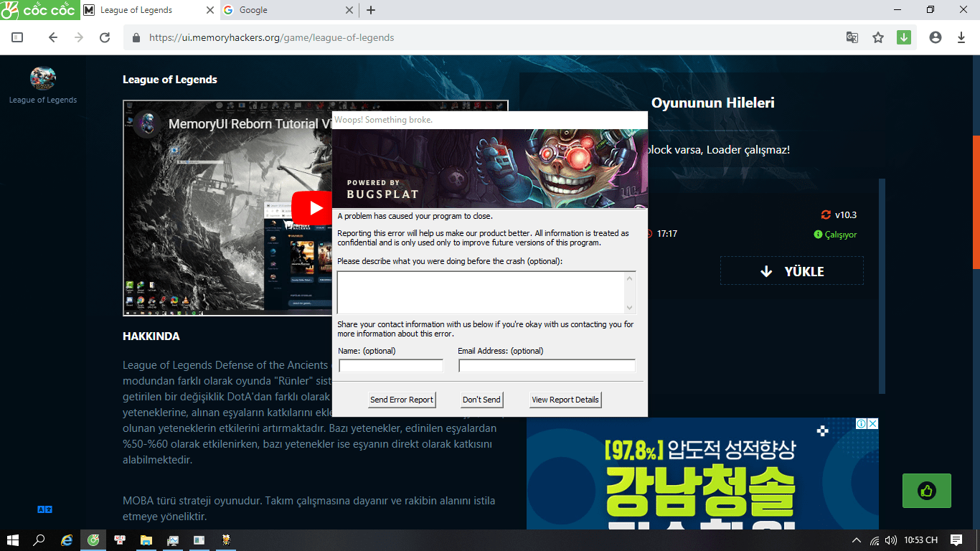Click the 10:53 CH taskbar clock
This screenshot has width=980, height=551.
point(921,540)
